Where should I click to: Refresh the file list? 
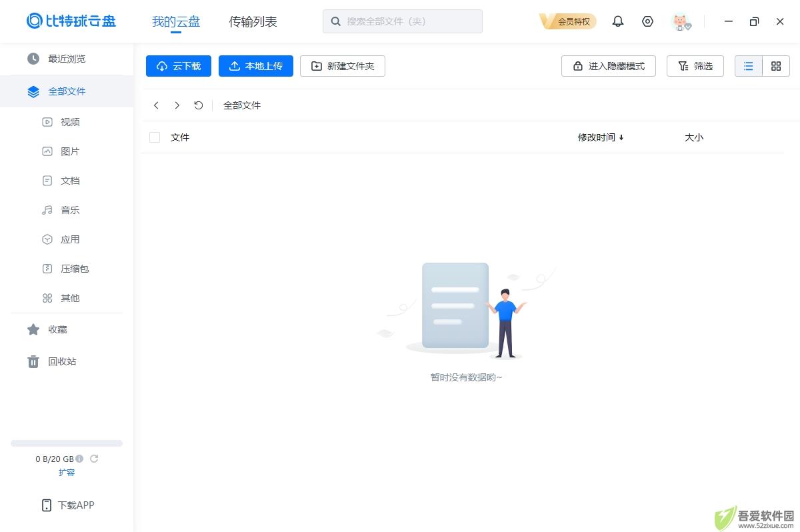[x=198, y=105]
